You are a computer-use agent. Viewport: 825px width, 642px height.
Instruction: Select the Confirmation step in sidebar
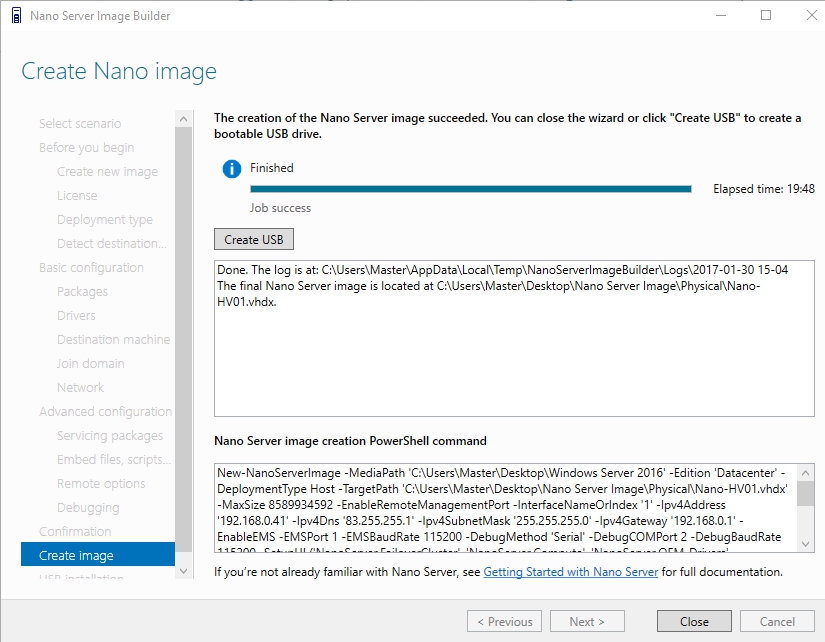(x=75, y=531)
